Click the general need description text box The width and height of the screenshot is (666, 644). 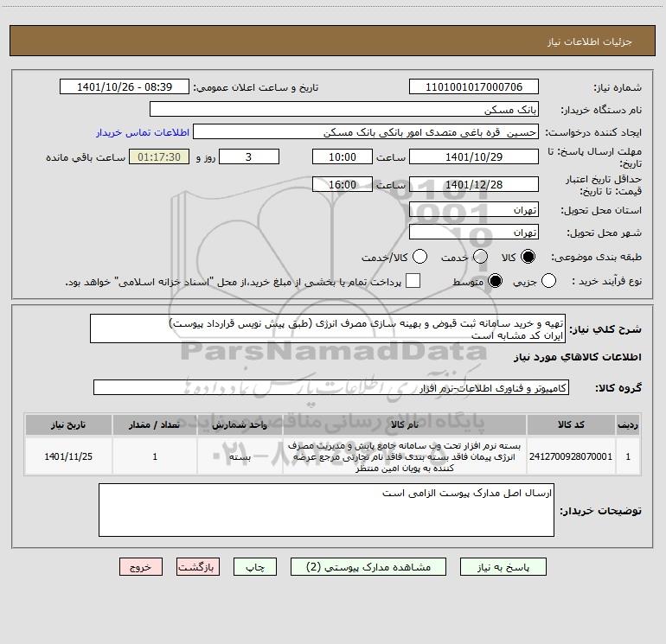(x=328, y=329)
